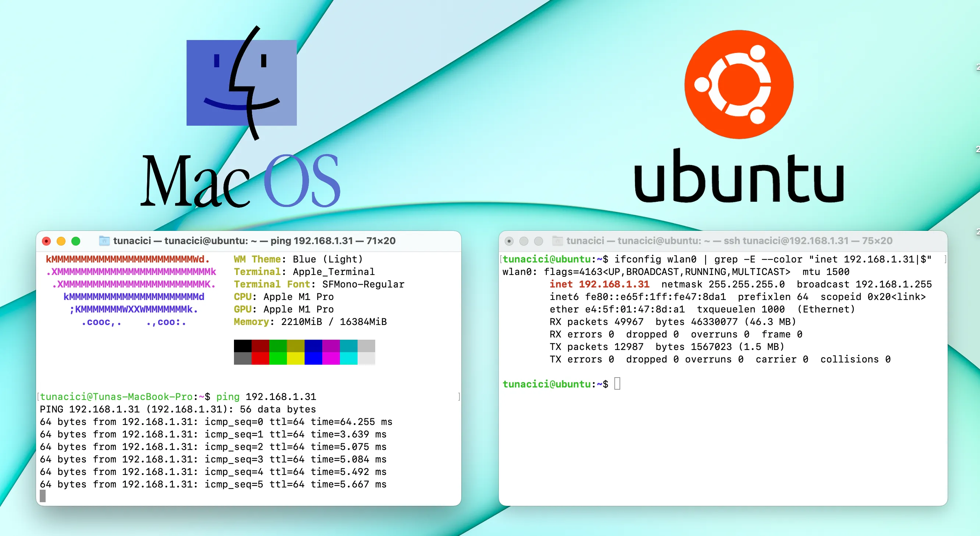
Task: Click the ping reply line with "icmp_seq=4"
Action: coord(213,472)
